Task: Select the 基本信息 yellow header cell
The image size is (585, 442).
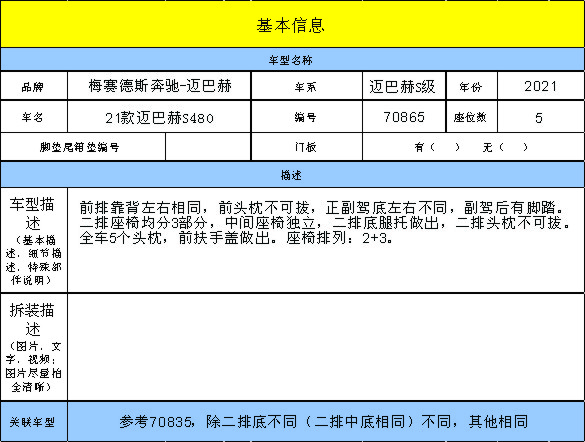Action: pos(292,24)
